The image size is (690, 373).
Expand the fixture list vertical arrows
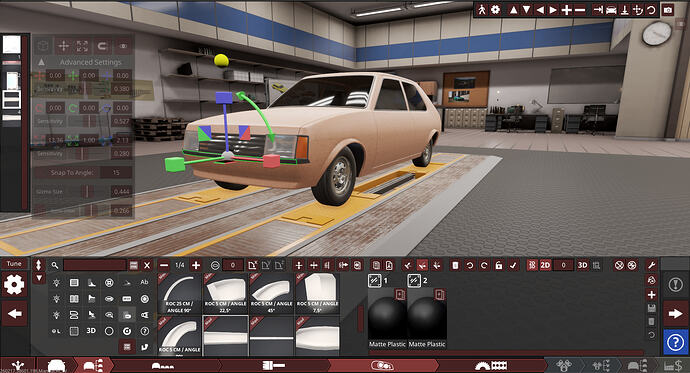coord(39,265)
